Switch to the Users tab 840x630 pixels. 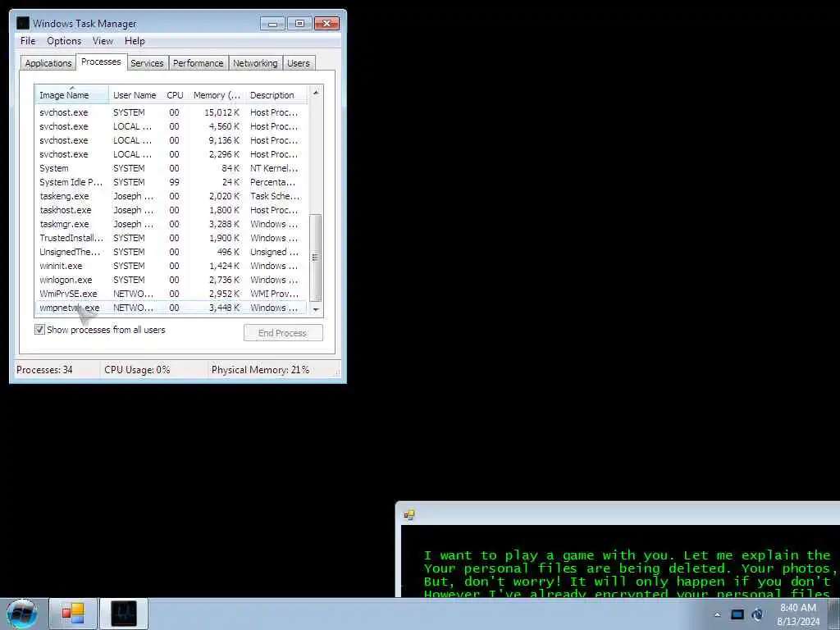pos(299,63)
